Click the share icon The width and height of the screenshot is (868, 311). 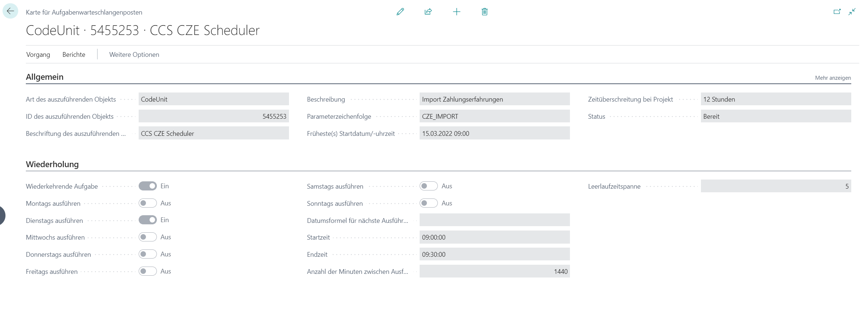point(428,12)
